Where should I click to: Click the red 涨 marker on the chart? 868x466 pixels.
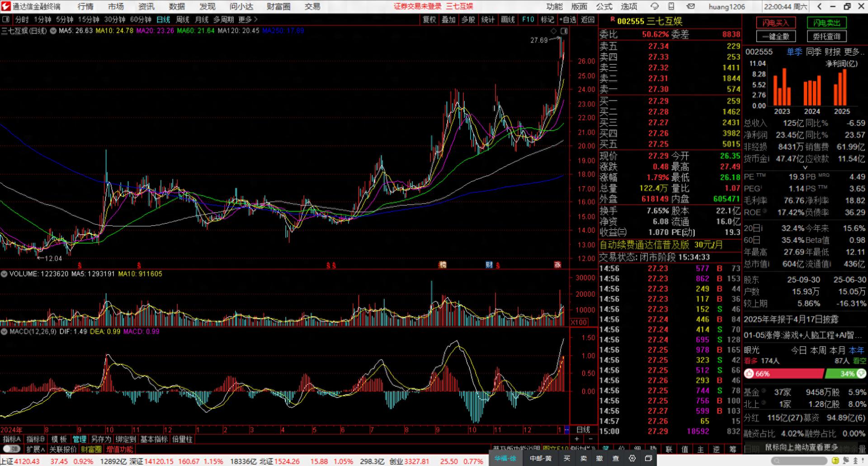[557, 265]
